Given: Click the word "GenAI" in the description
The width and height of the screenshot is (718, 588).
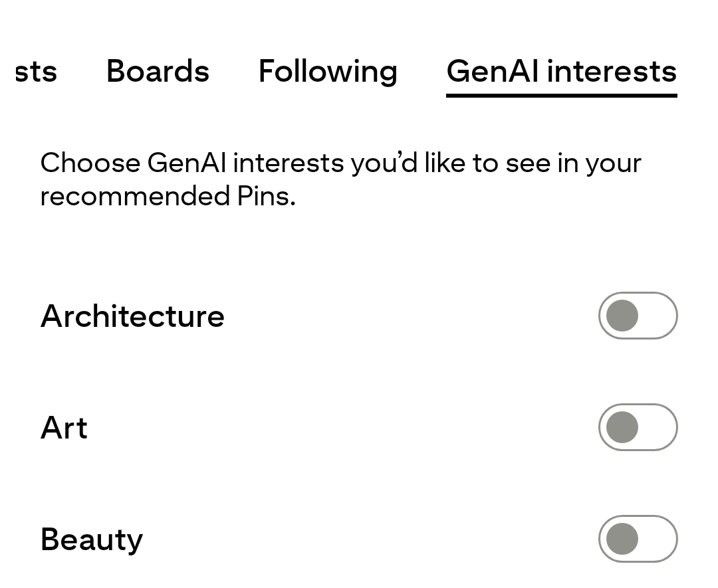Looking at the screenshot, I should [186, 163].
